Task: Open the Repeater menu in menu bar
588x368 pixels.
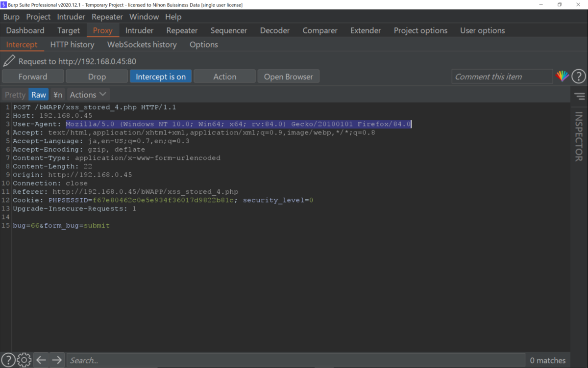Action: tap(107, 17)
